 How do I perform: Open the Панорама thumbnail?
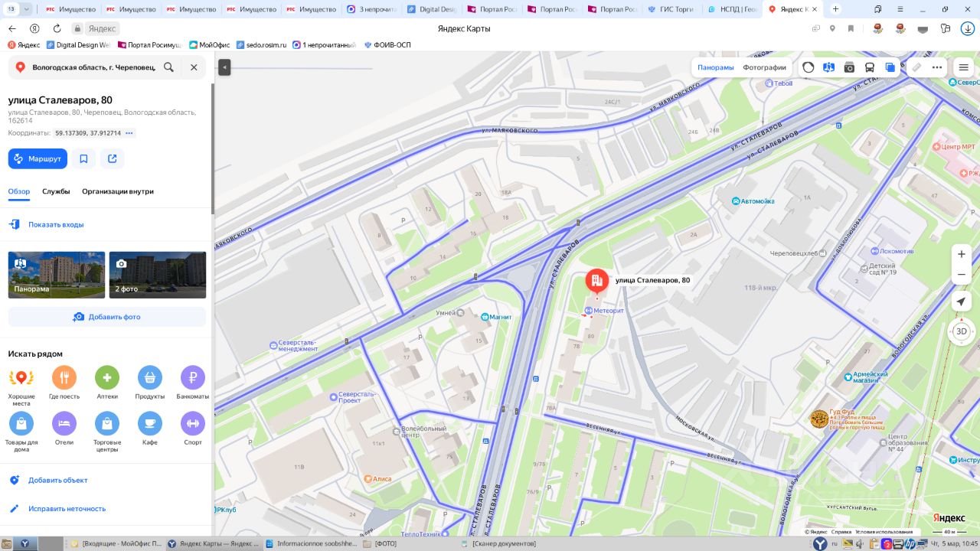pyautogui.click(x=57, y=275)
